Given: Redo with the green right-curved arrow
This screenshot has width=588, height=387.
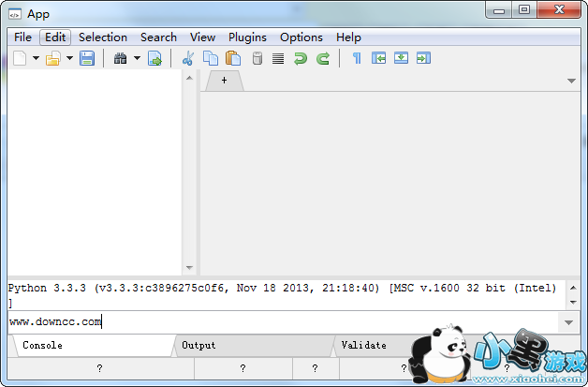Looking at the screenshot, I should [x=323, y=58].
